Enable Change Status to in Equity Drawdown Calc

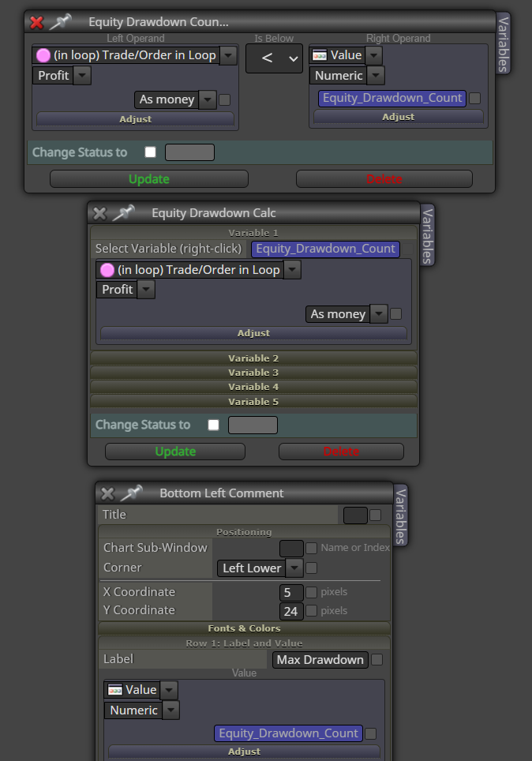coord(214,425)
